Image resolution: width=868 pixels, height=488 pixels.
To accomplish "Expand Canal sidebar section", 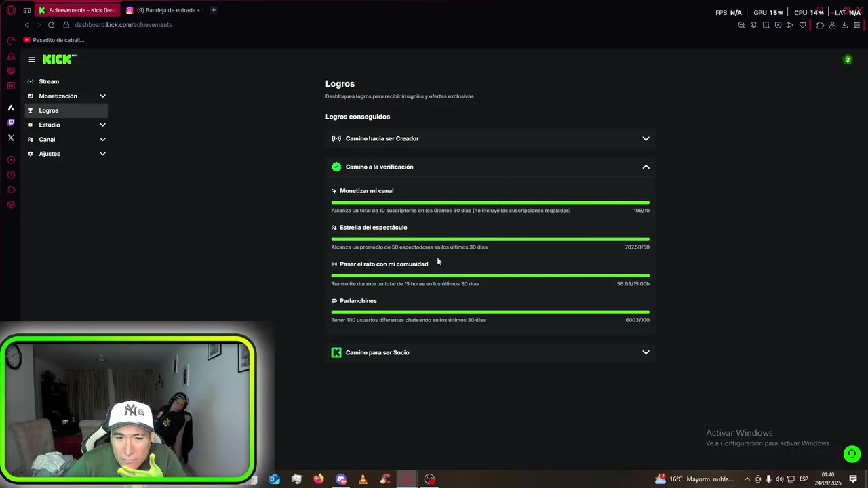I will pyautogui.click(x=66, y=140).
